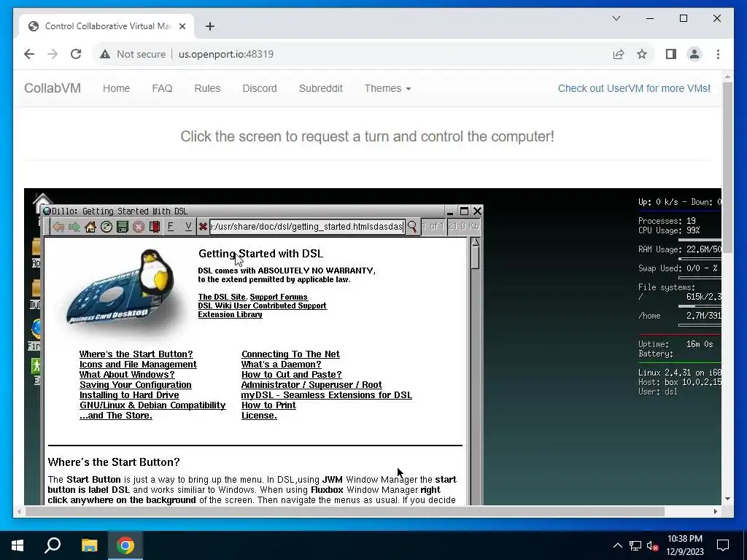Open the Discord nav link

260,88
